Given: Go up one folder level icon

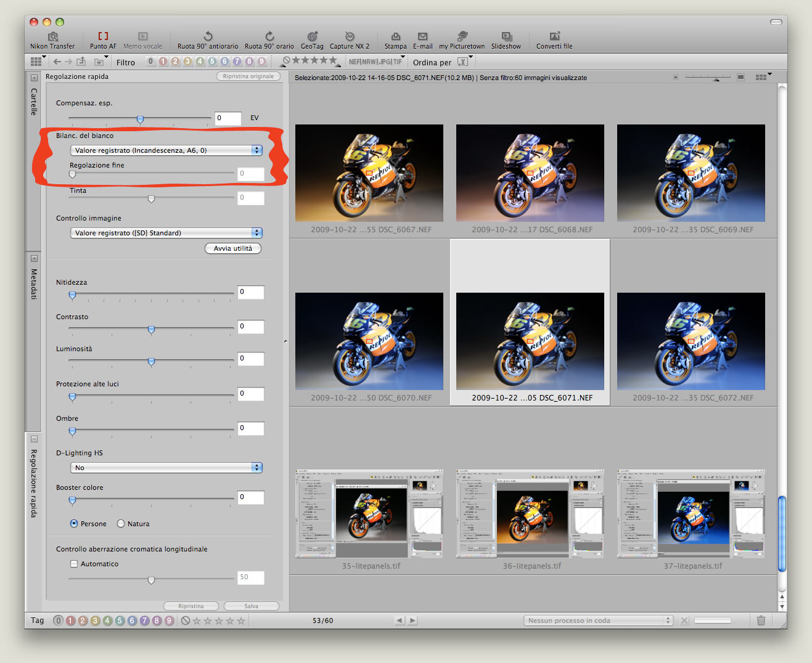Looking at the screenshot, I should pyautogui.click(x=81, y=62).
